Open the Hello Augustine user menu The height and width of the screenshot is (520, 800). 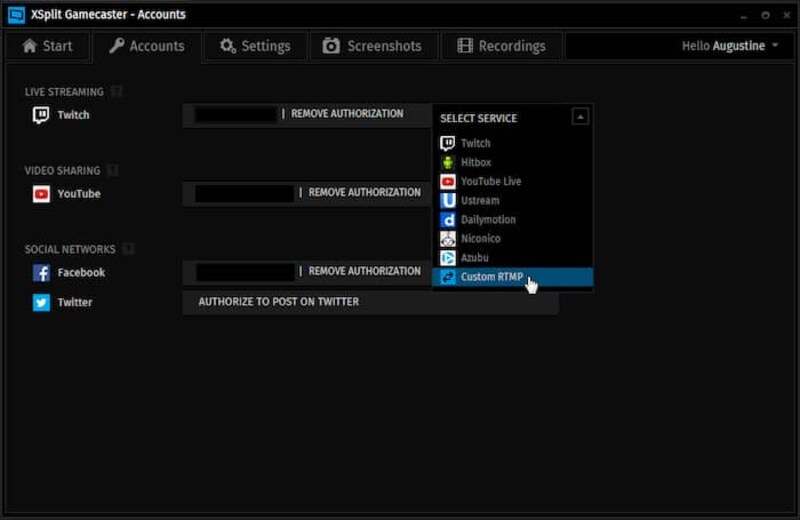(x=730, y=46)
